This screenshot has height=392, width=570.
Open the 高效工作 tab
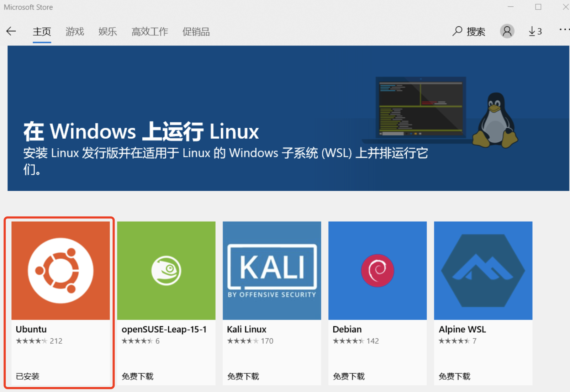point(149,31)
